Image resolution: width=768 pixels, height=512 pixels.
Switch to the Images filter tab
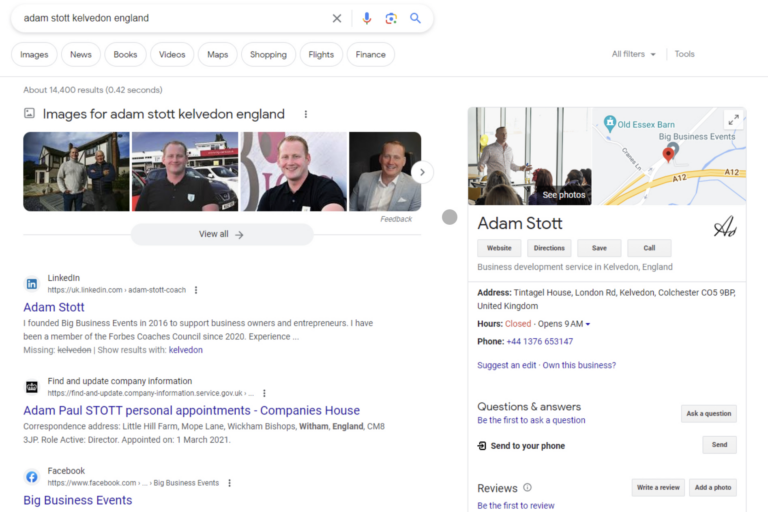point(34,54)
